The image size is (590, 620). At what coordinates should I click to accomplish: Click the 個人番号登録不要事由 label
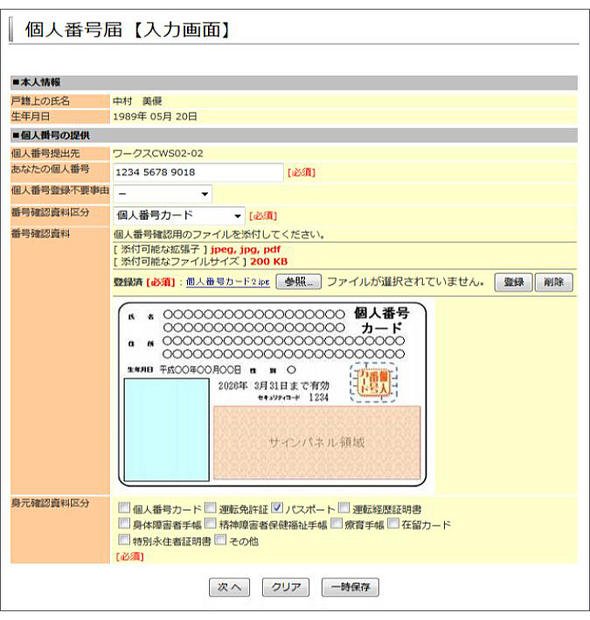[x=60, y=191]
